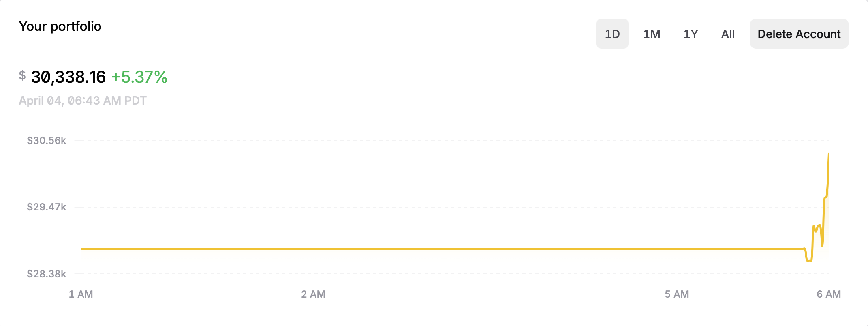The image size is (868, 326).
Task: Click the +5.37% gain percentage
Action: (139, 77)
